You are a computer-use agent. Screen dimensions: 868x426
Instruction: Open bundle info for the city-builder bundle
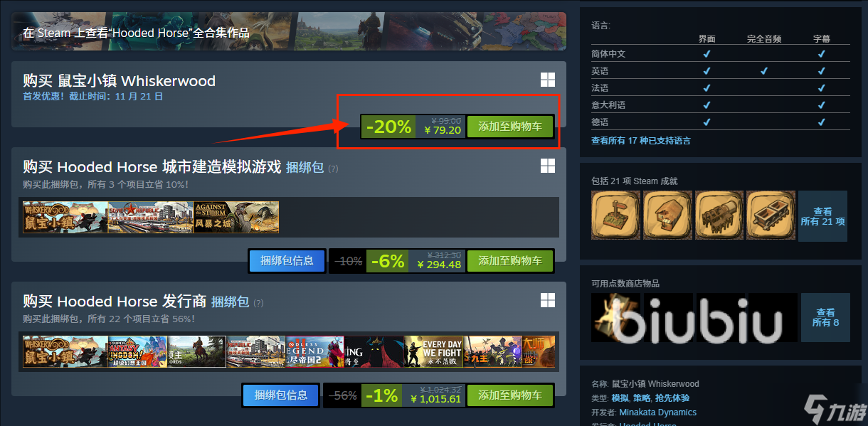pyautogui.click(x=287, y=260)
